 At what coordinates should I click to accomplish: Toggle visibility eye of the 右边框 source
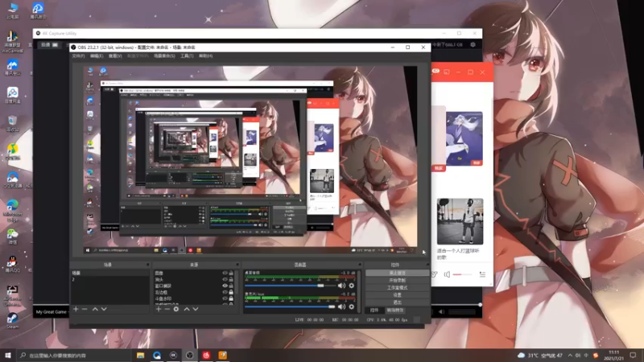[225, 292]
